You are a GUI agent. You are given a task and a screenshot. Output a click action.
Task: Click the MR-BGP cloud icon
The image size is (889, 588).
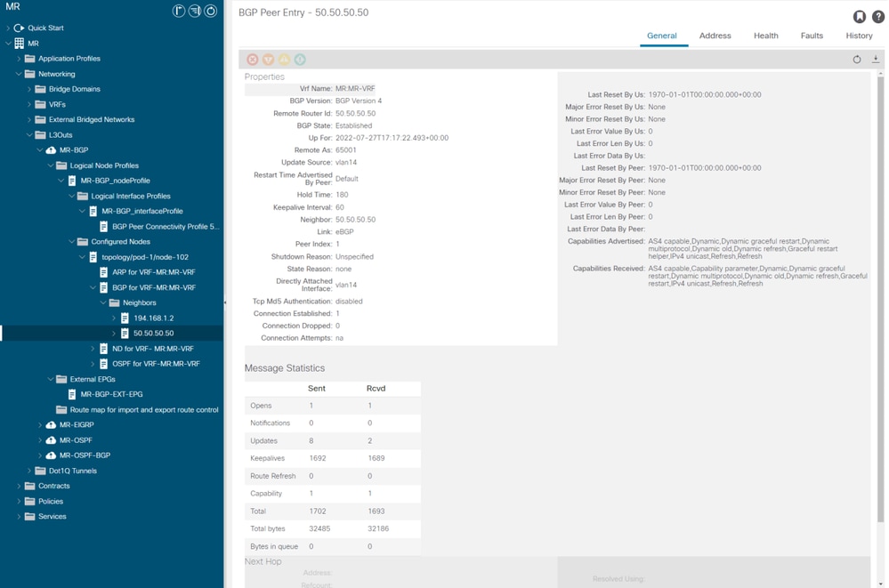51,150
